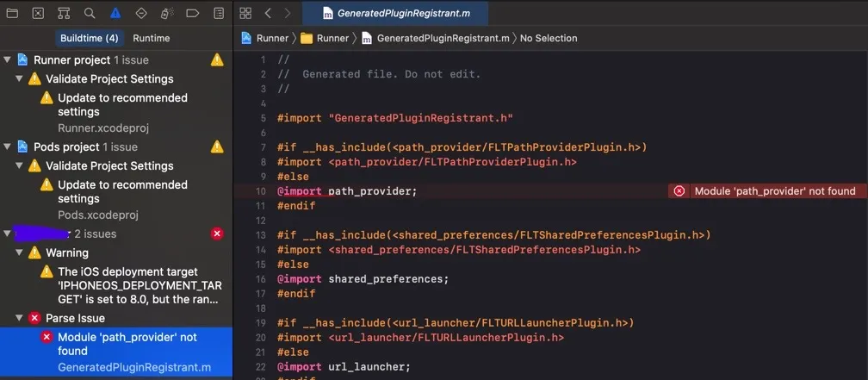Click code line '@import shared_preferences;'

[x=363, y=278]
